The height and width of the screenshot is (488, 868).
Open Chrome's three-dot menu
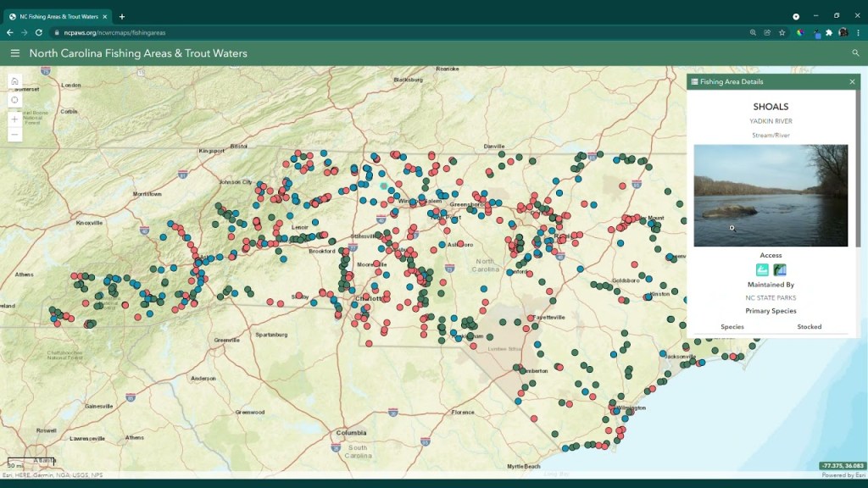858,33
